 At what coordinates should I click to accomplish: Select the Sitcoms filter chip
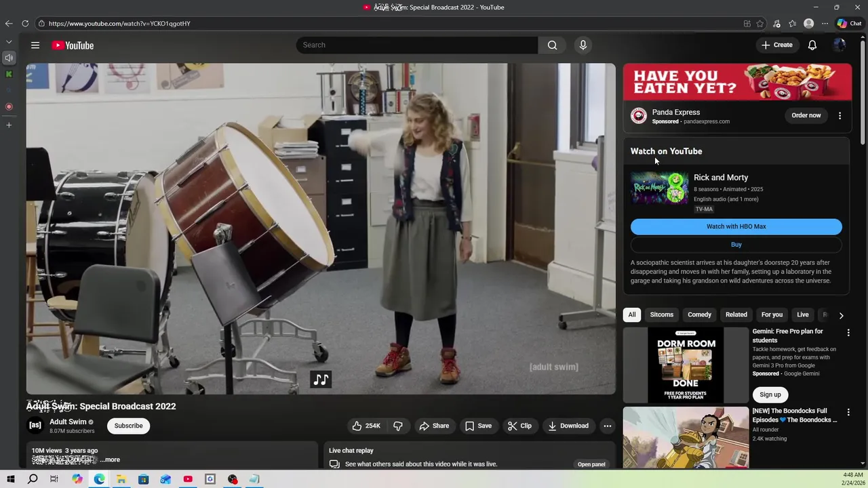click(x=661, y=314)
